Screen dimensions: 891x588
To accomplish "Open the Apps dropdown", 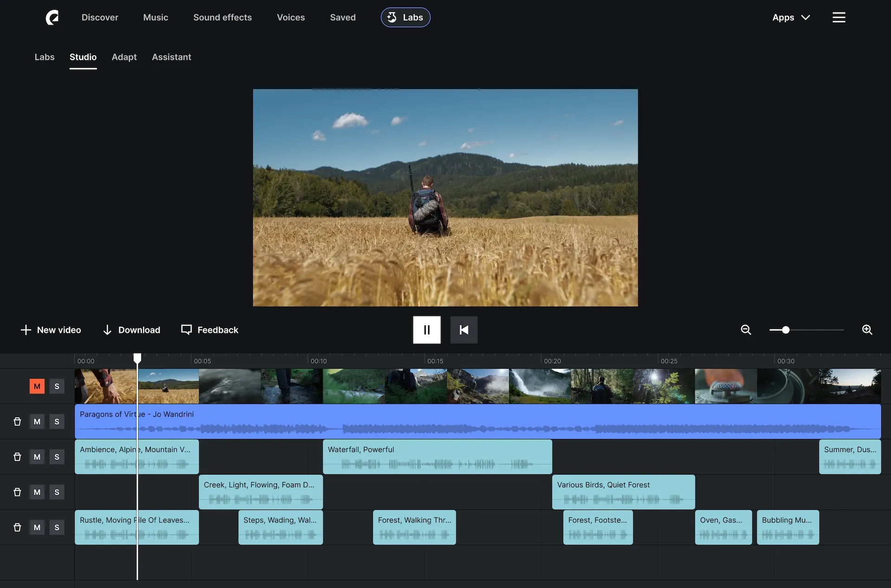I will coord(791,17).
